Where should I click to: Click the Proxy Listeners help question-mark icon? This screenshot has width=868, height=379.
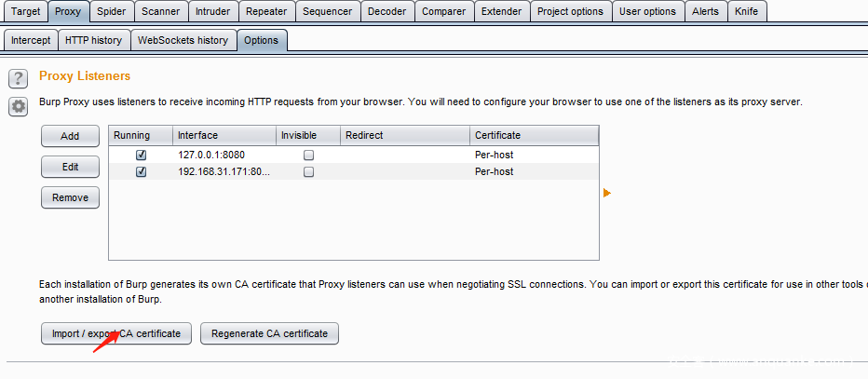click(18, 77)
